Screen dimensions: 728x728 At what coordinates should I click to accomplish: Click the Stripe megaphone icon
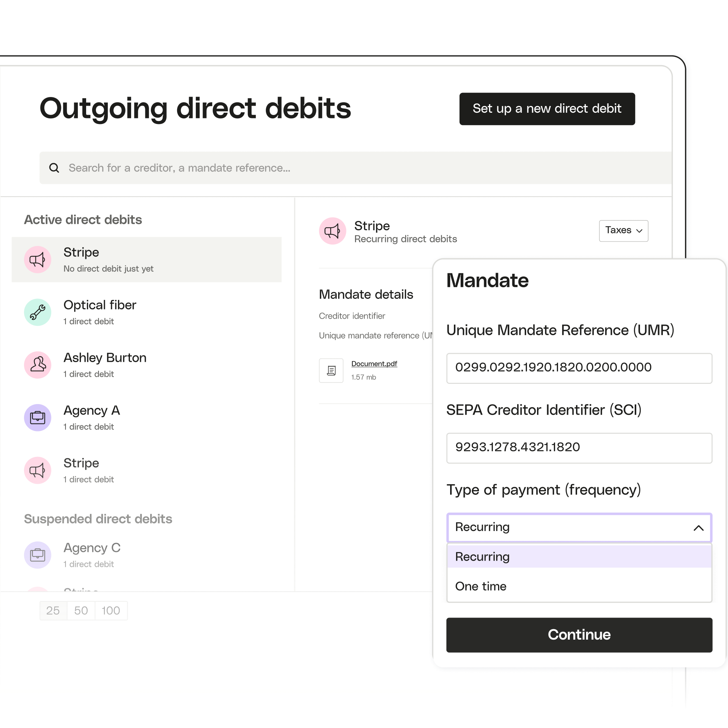pos(37,259)
